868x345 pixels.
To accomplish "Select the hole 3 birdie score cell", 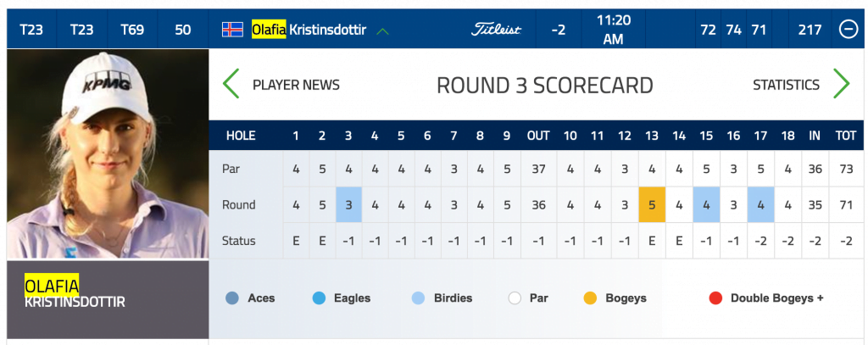I will click(348, 205).
